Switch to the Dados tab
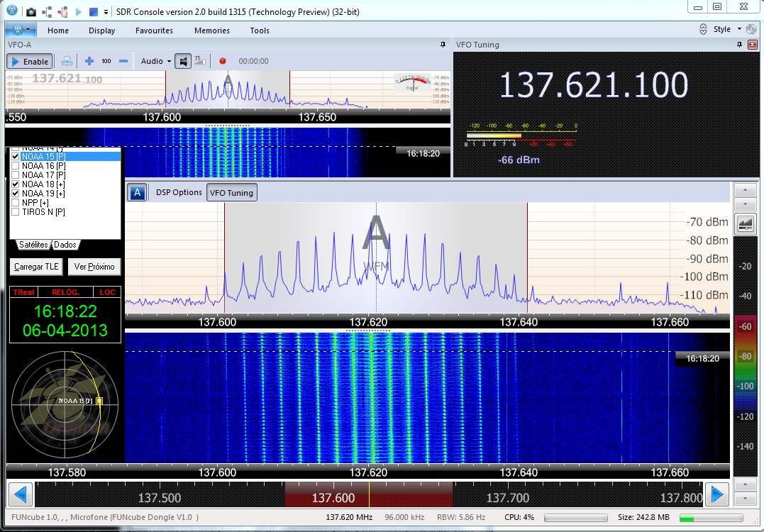 pos(65,245)
